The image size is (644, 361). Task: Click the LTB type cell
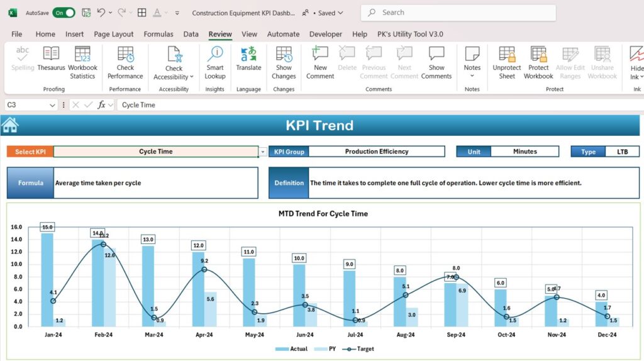(622, 152)
